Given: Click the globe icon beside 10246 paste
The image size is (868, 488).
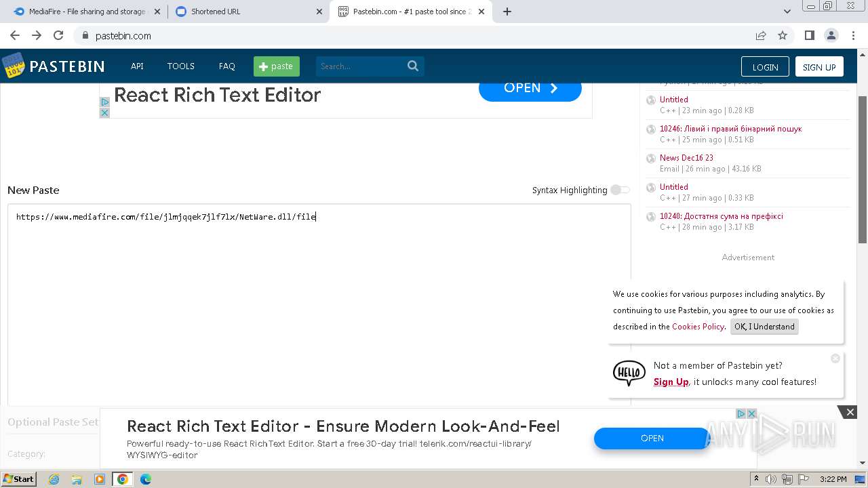Looking at the screenshot, I should tap(651, 129).
